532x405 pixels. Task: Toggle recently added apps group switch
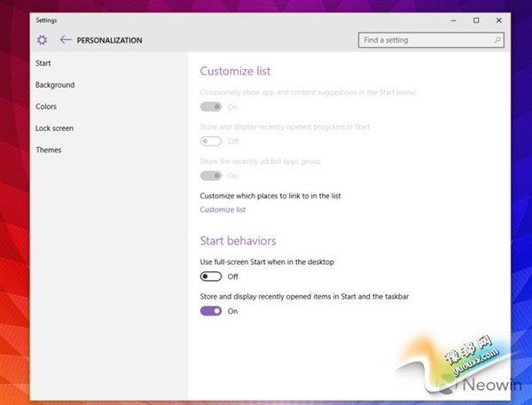point(211,175)
